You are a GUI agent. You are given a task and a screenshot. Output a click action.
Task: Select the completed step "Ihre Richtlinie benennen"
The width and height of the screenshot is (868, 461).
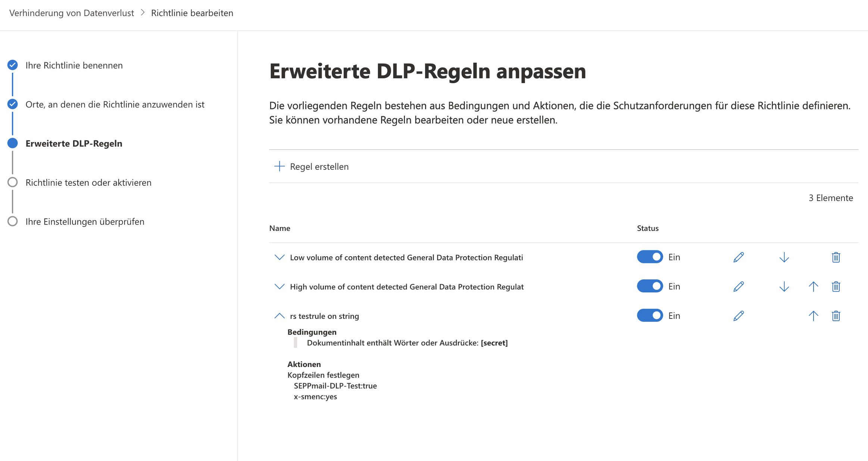(x=74, y=65)
